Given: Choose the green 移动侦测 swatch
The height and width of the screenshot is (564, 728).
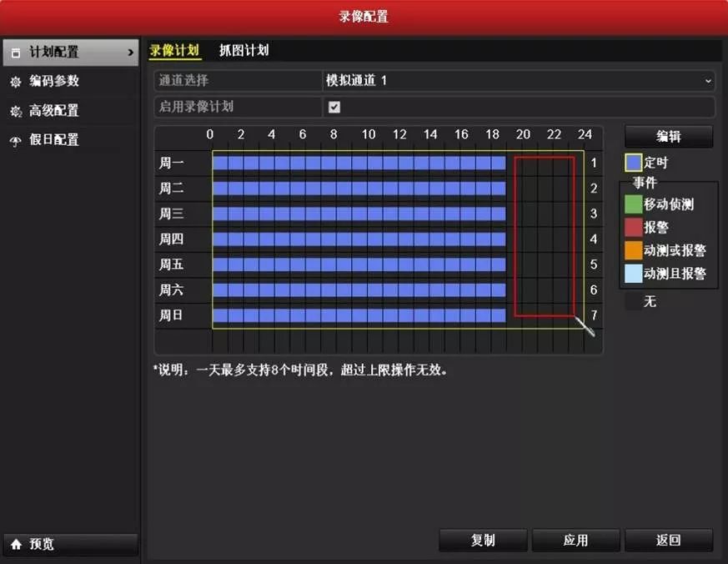Looking at the screenshot, I should (x=634, y=204).
